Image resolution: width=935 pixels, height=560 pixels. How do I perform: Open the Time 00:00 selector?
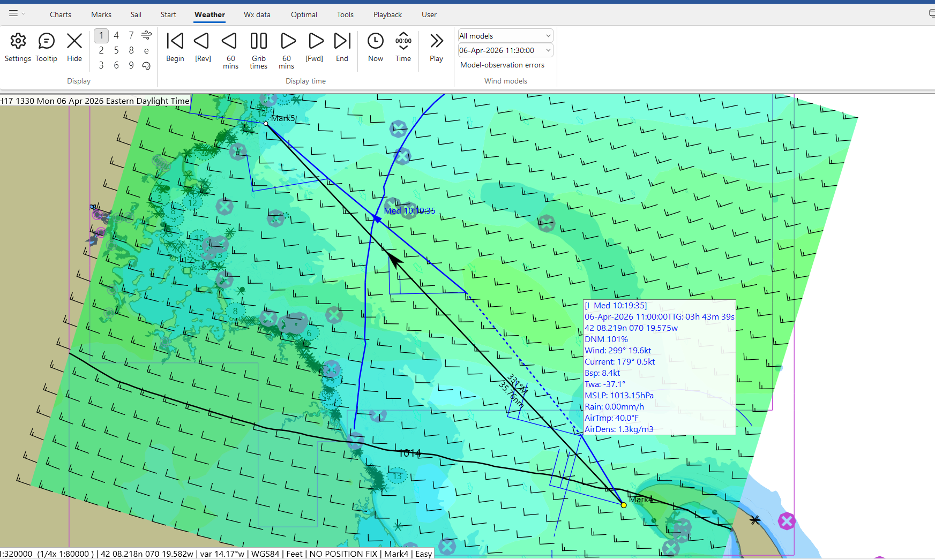403,47
